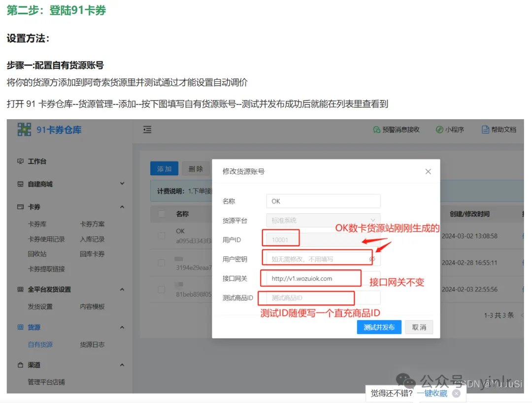Click the 渠道 sidebar icon
The image size is (532, 403).
coord(20,365)
